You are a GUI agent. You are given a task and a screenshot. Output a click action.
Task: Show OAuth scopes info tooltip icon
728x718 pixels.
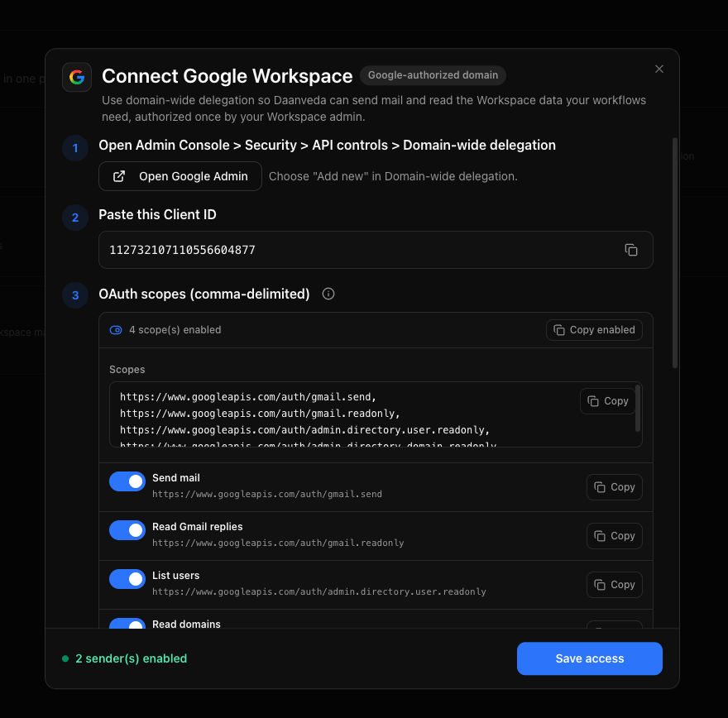[328, 294]
